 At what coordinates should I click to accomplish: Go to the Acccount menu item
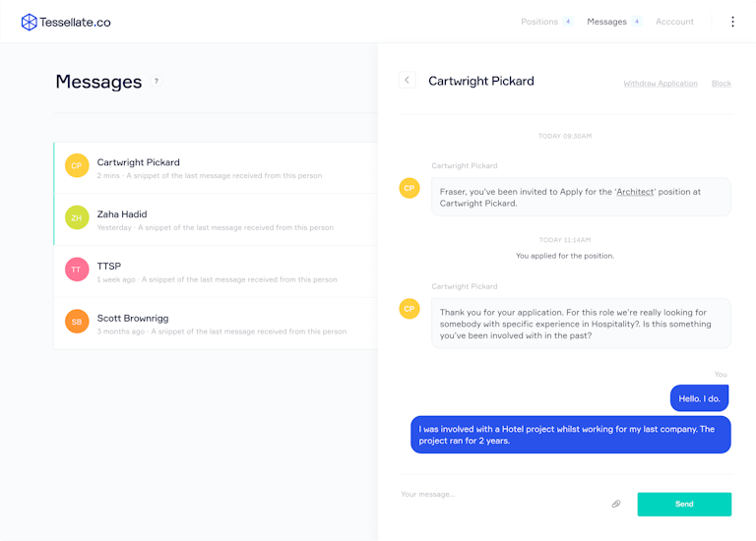(674, 22)
